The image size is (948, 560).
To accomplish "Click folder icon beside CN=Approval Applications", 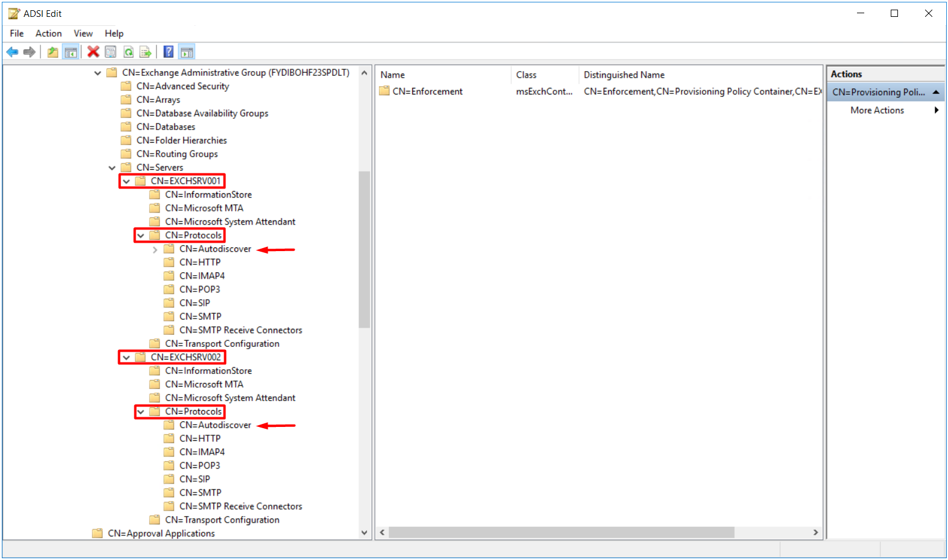I will [x=97, y=533].
